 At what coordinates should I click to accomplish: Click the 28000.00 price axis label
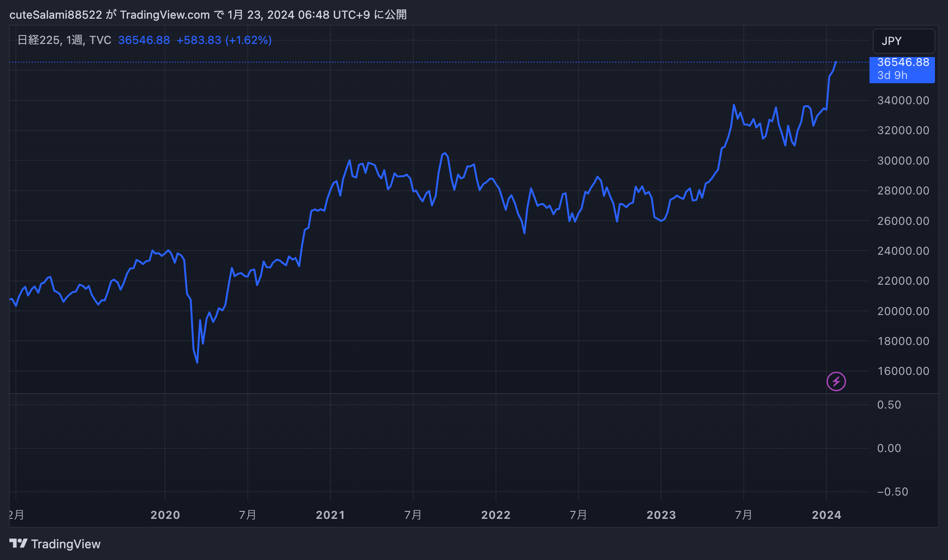pyautogui.click(x=903, y=191)
